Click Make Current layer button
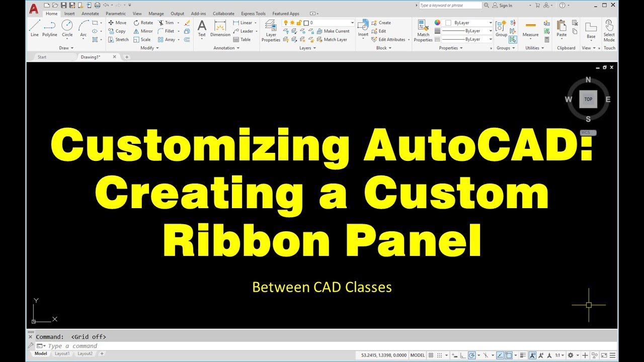The width and height of the screenshot is (644, 362). click(x=333, y=31)
